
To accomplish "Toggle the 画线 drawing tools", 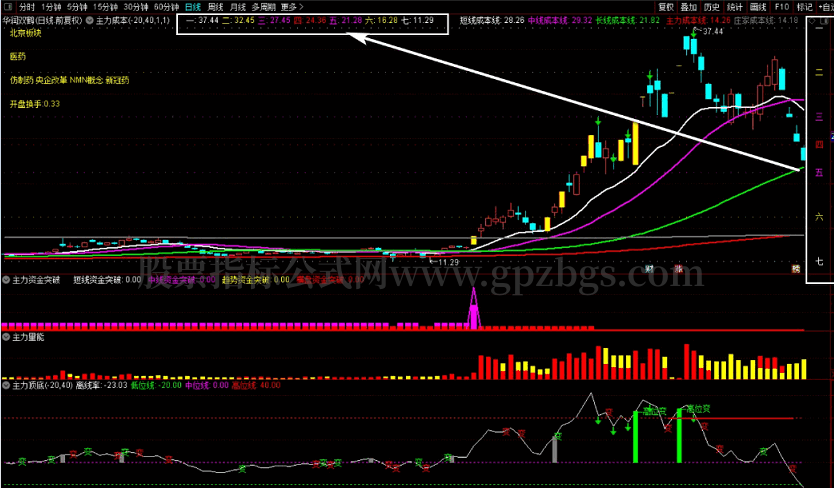I will 757,6.
